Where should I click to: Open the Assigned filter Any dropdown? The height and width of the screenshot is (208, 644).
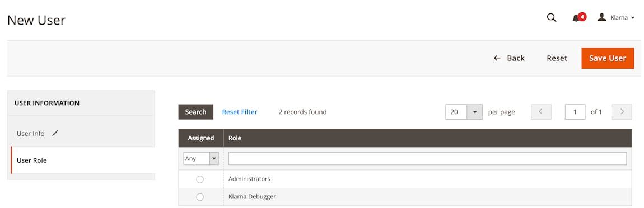pyautogui.click(x=201, y=158)
